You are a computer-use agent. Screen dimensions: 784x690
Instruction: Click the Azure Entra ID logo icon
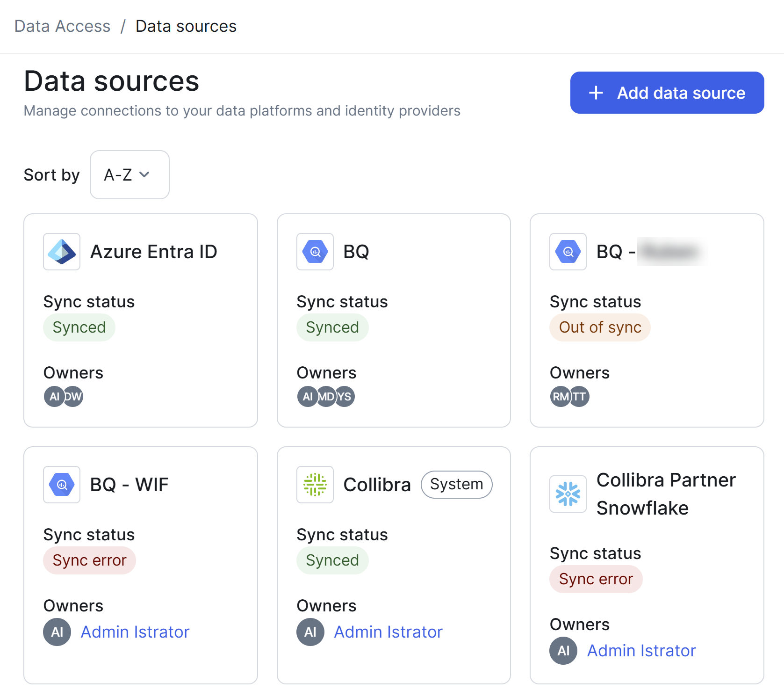tap(62, 252)
